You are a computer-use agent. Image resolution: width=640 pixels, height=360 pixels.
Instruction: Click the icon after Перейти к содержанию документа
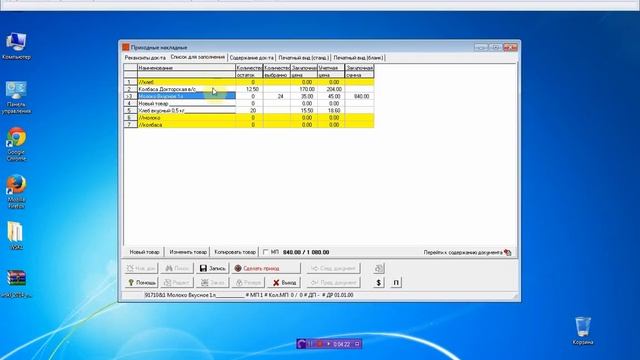coord(507,252)
